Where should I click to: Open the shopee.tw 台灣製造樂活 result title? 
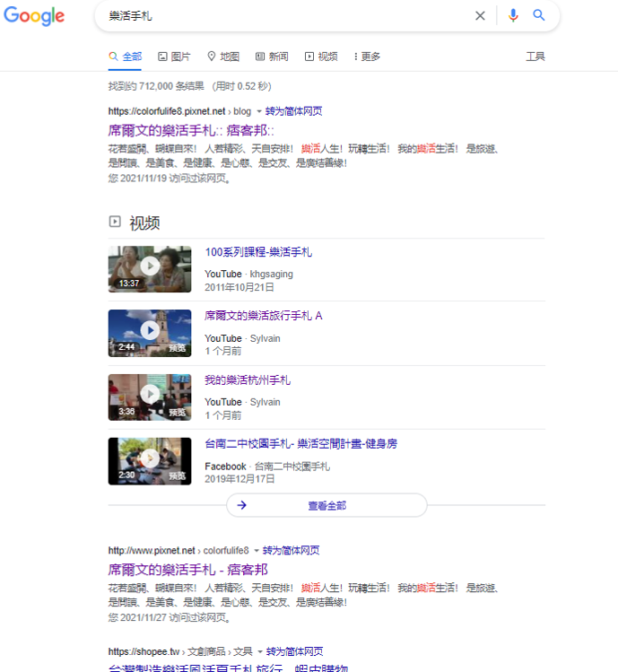(228, 668)
